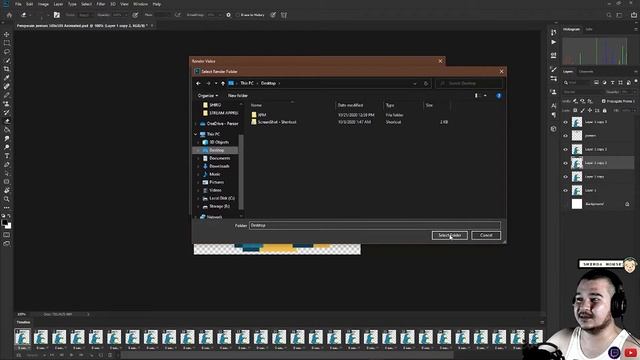The image size is (640, 360).
Task: Open brush settings panel from options bar
Action: (x=57, y=15)
